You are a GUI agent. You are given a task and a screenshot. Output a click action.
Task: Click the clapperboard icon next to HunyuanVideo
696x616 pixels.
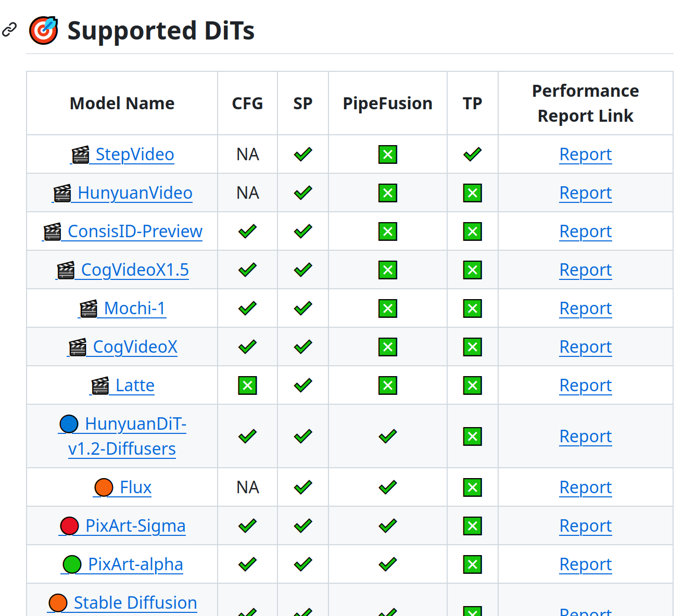62,193
